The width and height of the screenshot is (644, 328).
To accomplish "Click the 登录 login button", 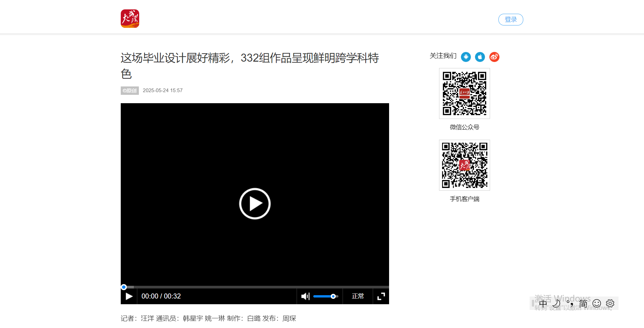I will pos(511,19).
